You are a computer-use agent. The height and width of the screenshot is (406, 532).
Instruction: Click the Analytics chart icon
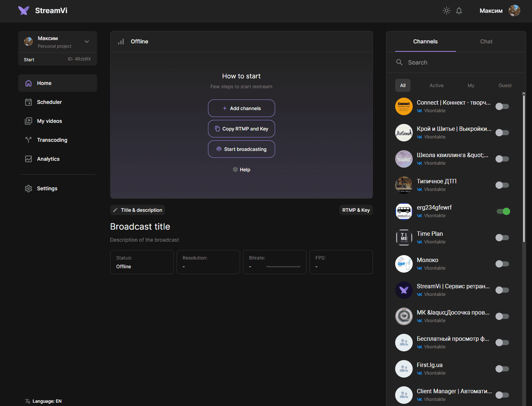click(x=28, y=159)
